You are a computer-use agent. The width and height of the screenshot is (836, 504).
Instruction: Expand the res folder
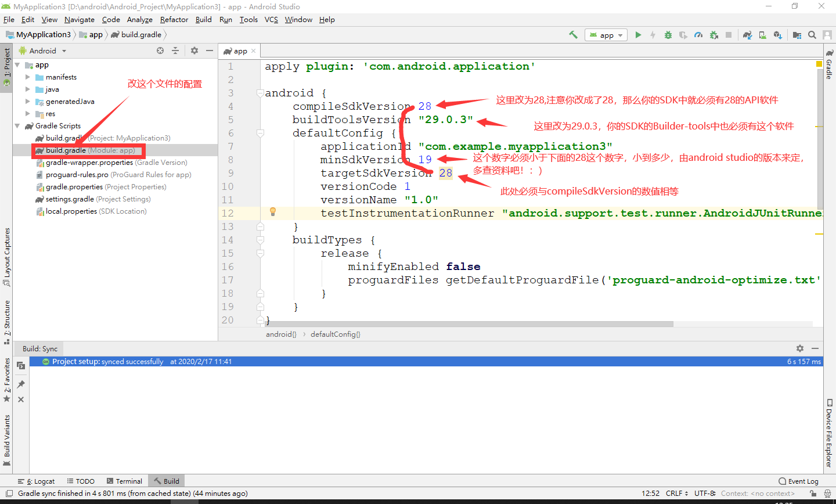coord(28,114)
